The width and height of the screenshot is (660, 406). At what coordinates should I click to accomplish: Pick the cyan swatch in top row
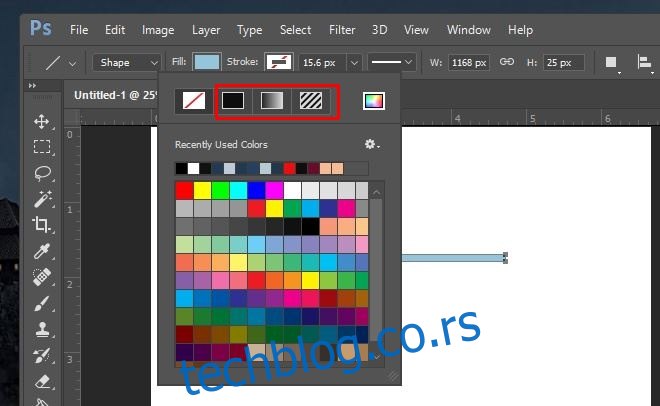click(238, 190)
